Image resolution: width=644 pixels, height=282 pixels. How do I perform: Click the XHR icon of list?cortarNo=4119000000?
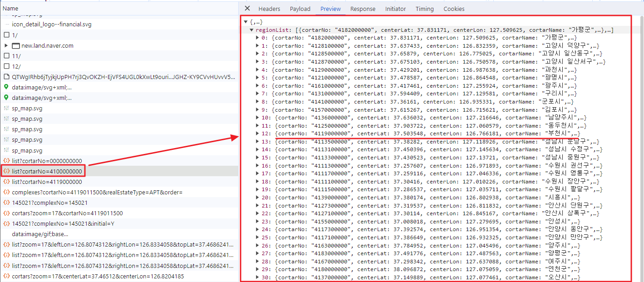pos(6,182)
